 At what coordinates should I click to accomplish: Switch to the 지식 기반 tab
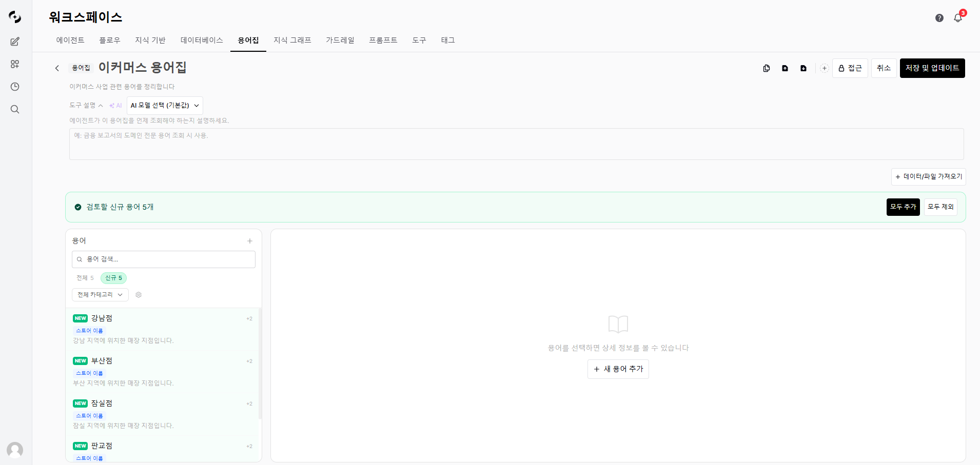(x=150, y=40)
